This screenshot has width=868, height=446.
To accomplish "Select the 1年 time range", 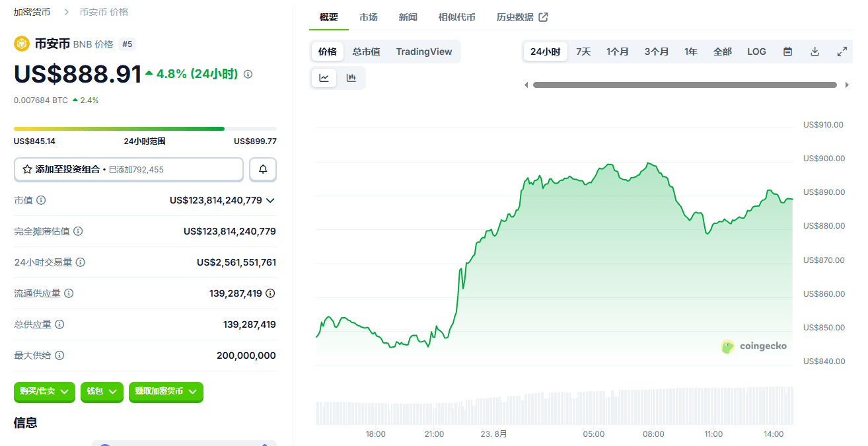I will pyautogui.click(x=691, y=52).
